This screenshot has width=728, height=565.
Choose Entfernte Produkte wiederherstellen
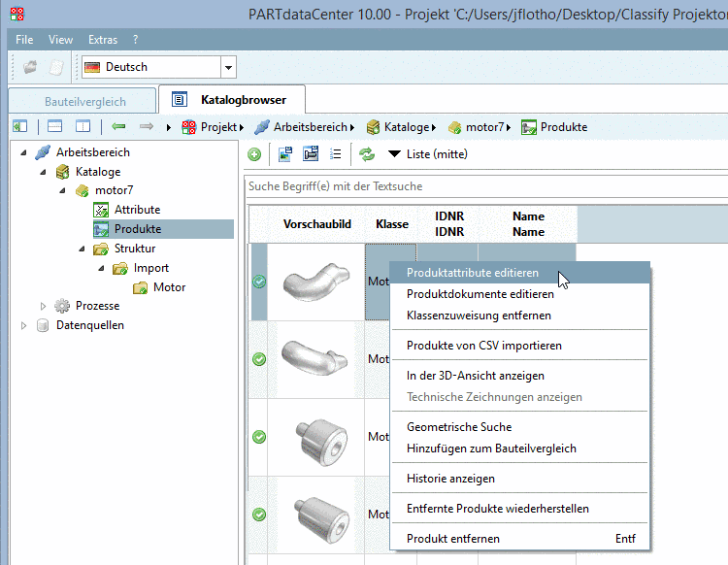pos(520,509)
